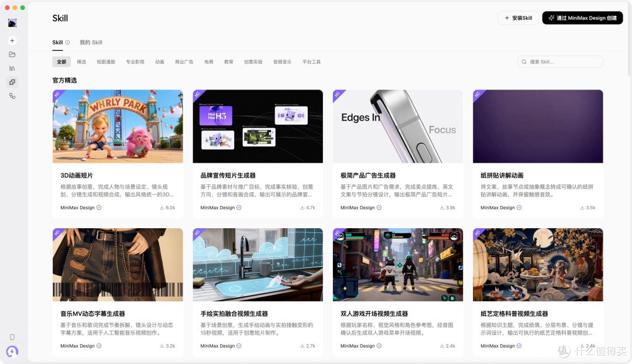The height and width of the screenshot is (364, 632).
Task: Click purple corner badge on WHRLY PARK thumbnail
Action: [x=57, y=95]
